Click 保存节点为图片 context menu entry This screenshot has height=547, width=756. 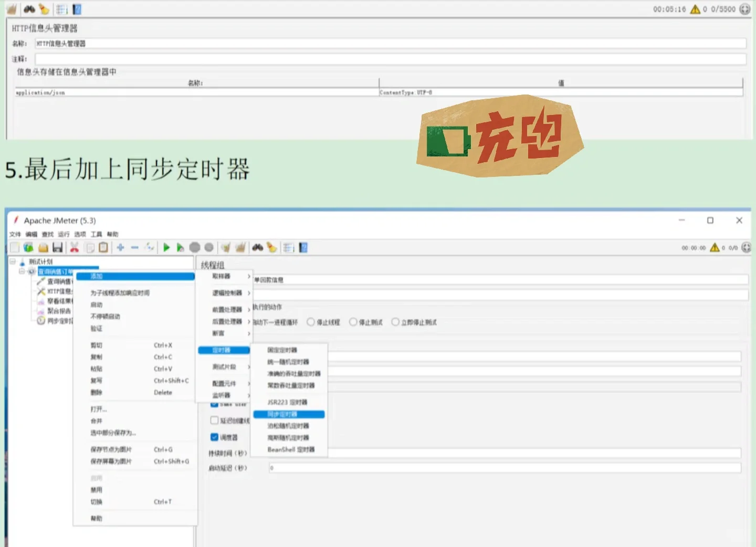(x=135, y=450)
